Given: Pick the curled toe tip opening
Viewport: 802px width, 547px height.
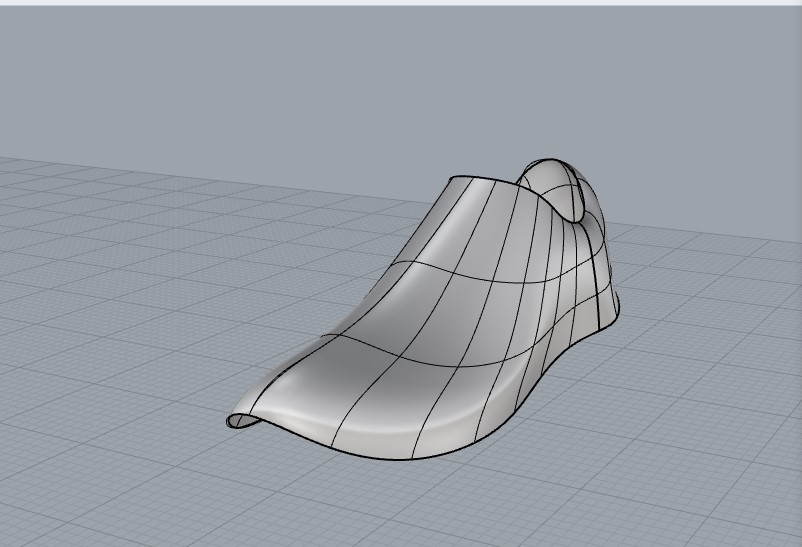Looking at the screenshot, I should pos(241,422).
